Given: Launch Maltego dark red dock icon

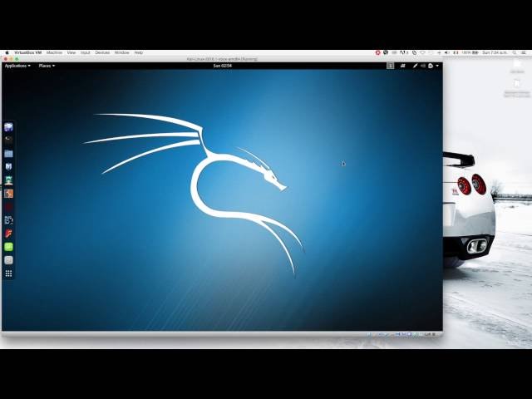Looking at the screenshot, I should click(8, 207).
